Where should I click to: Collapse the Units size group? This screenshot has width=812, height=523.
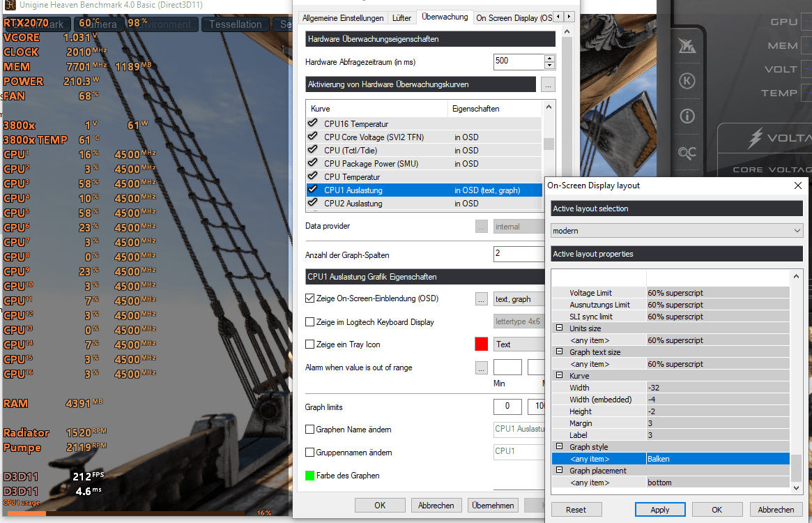559,328
